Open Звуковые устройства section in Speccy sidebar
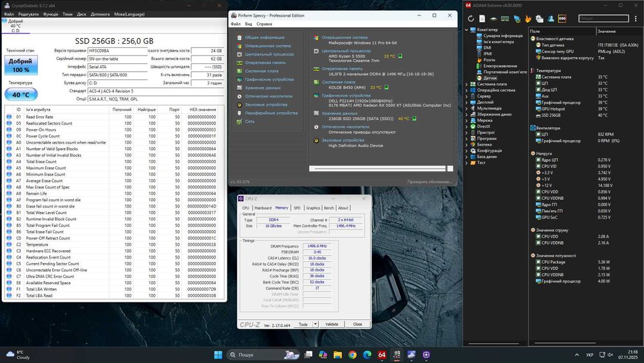644x363 pixels. click(x=266, y=104)
